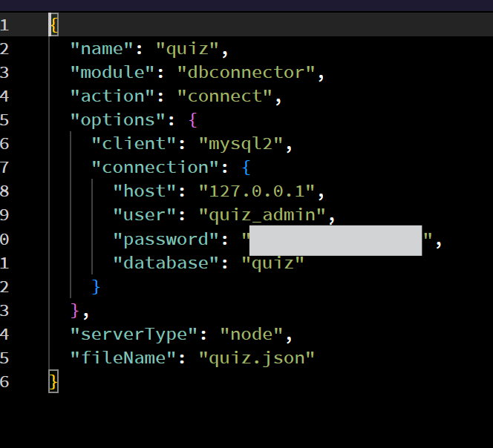Viewport: 493px width, 448px height.
Task: Click the opening brace after "connection"
Action: (x=246, y=168)
